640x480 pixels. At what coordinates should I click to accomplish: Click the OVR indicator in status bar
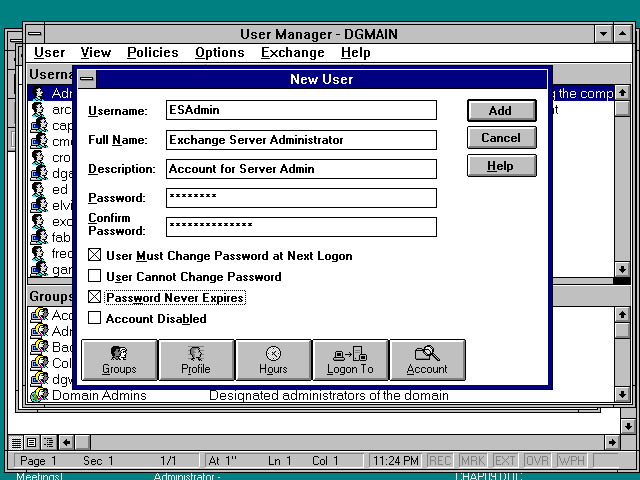(x=537, y=461)
